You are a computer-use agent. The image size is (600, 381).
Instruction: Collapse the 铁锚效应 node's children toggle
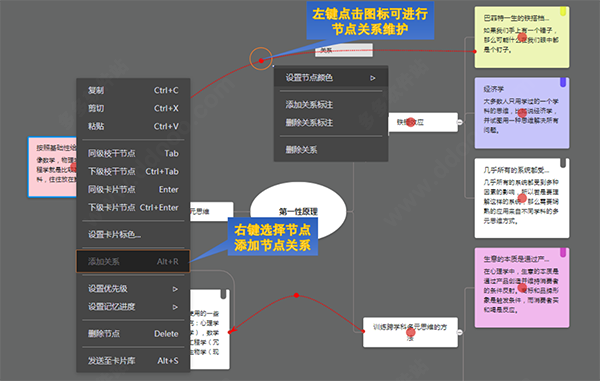click(460, 122)
